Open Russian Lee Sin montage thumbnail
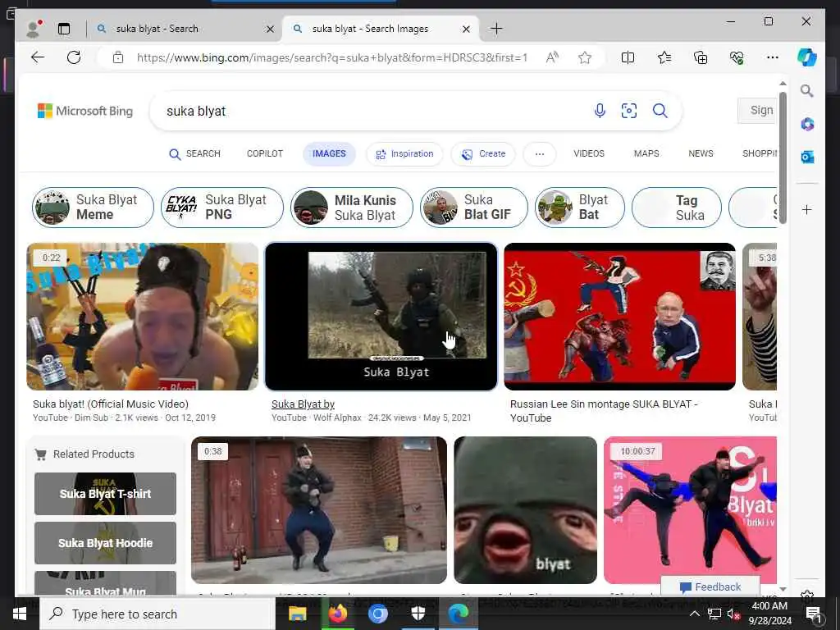Screen dimensions: 840x630 [x=620, y=317]
